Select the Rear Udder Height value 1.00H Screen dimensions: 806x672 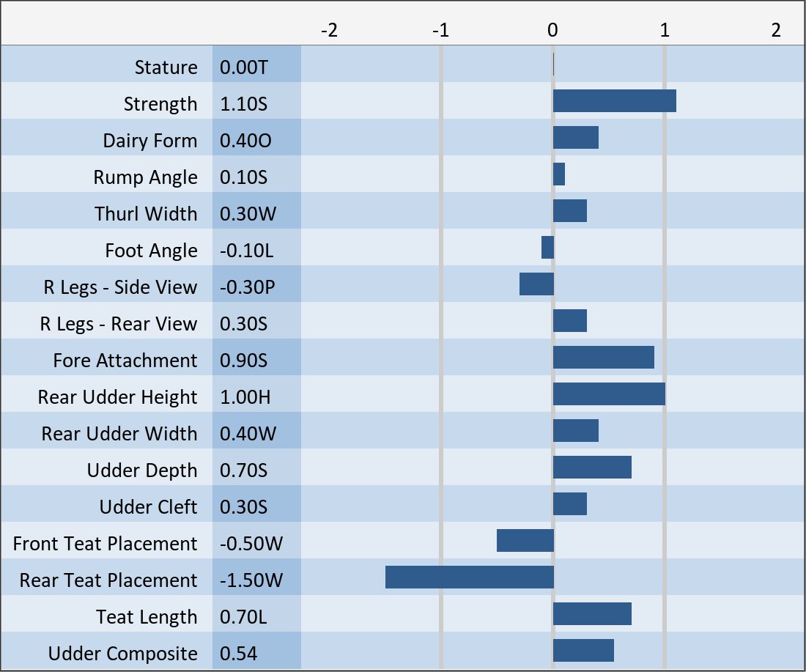pos(245,397)
